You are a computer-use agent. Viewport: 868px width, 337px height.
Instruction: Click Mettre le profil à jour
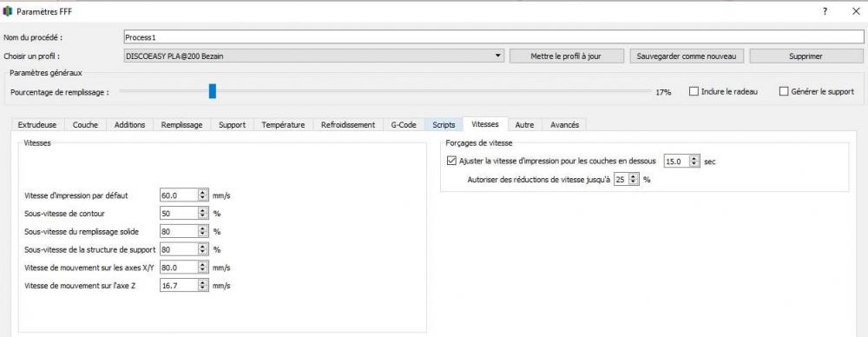pyautogui.click(x=566, y=56)
